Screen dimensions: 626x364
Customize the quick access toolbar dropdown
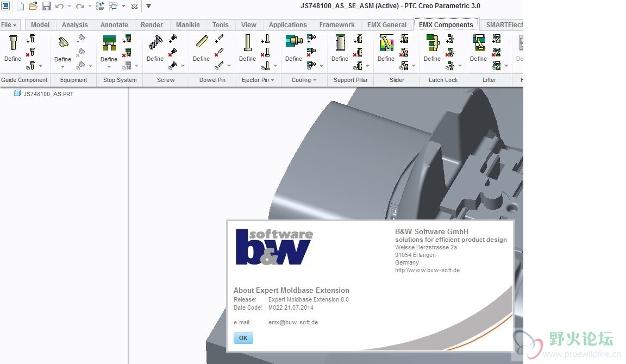148,6
